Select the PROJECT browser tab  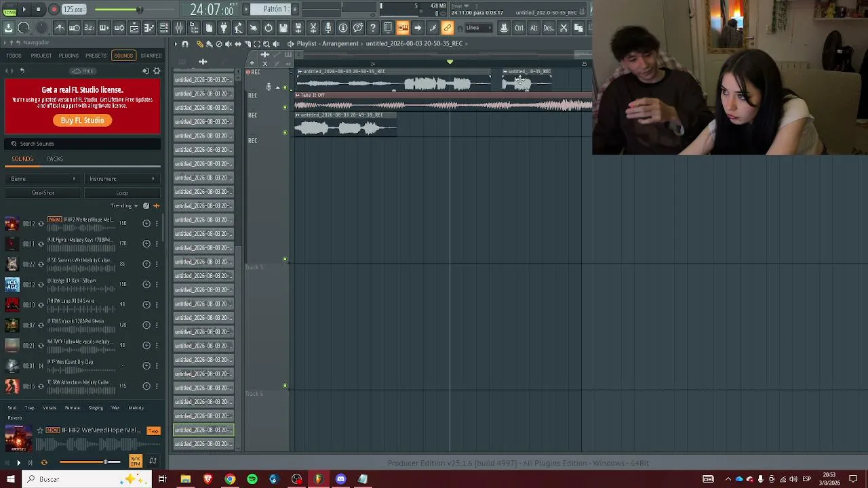point(41,56)
